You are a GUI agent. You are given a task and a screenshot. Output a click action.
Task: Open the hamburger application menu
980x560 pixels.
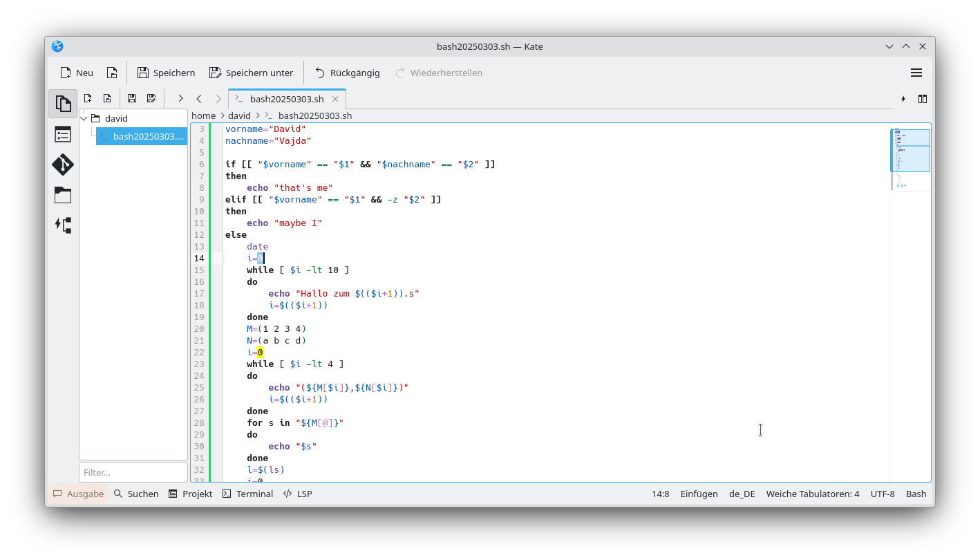(x=916, y=72)
